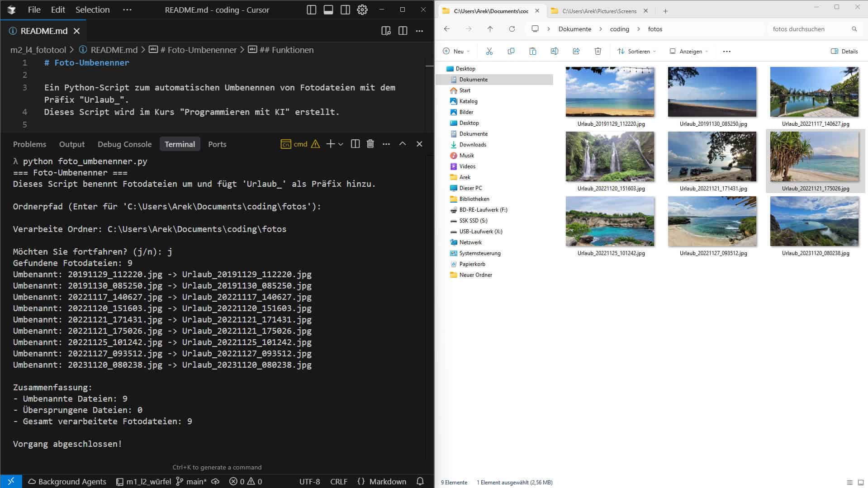
Task: Split the terminal pane
Action: (x=355, y=144)
